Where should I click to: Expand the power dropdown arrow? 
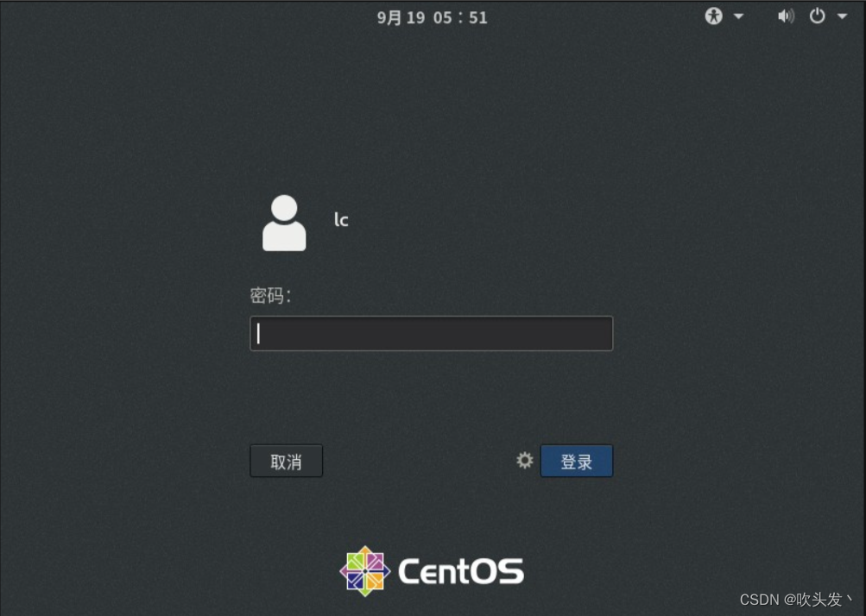pyautogui.click(x=842, y=16)
